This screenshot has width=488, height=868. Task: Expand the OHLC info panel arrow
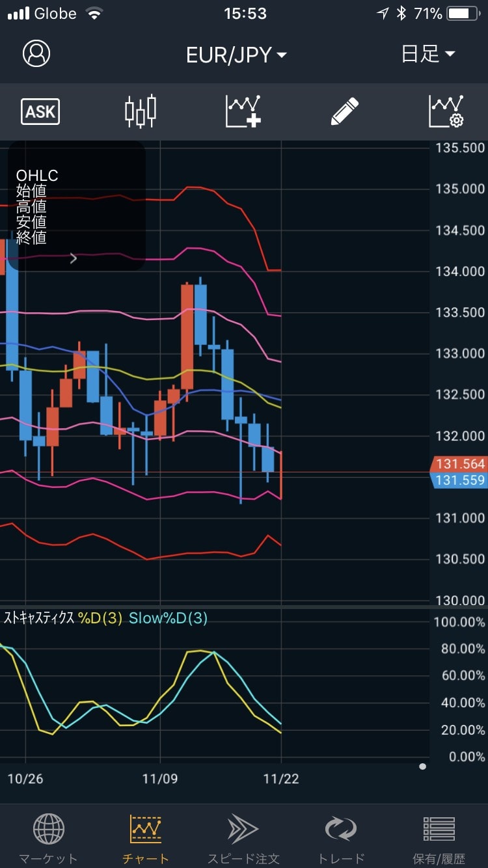click(x=74, y=259)
